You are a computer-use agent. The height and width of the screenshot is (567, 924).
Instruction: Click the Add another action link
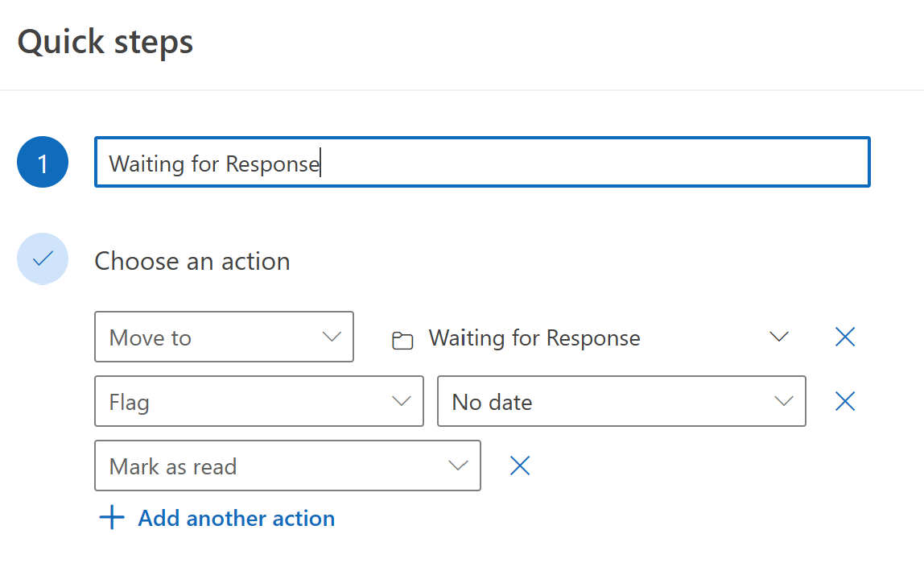coord(236,518)
